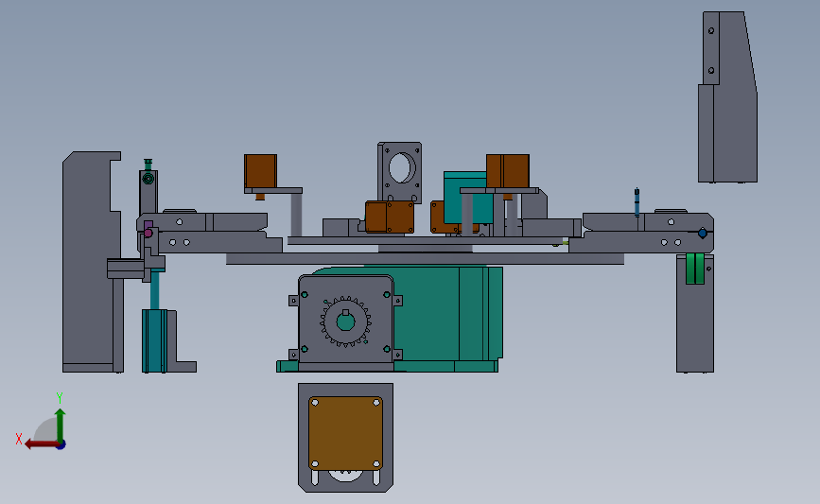820x504 pixels.
Task: Select the gray plate with large round hole
Action: click(x=399, y=172)
